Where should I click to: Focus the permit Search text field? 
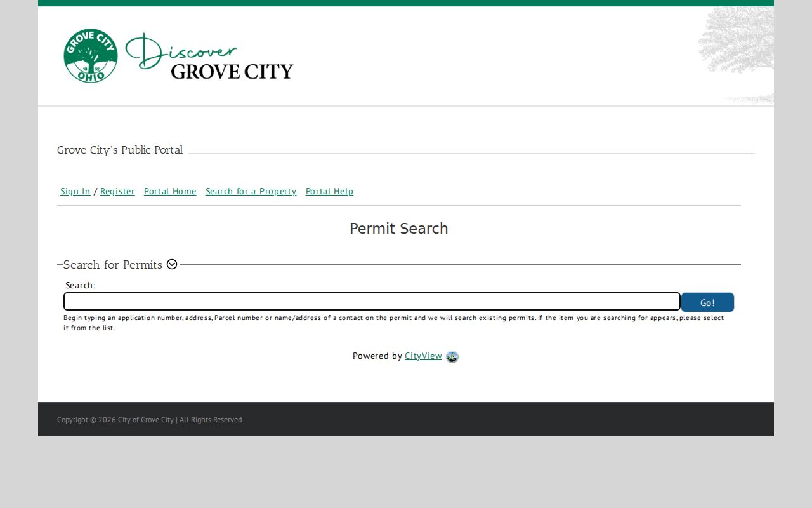click(372, 302)
